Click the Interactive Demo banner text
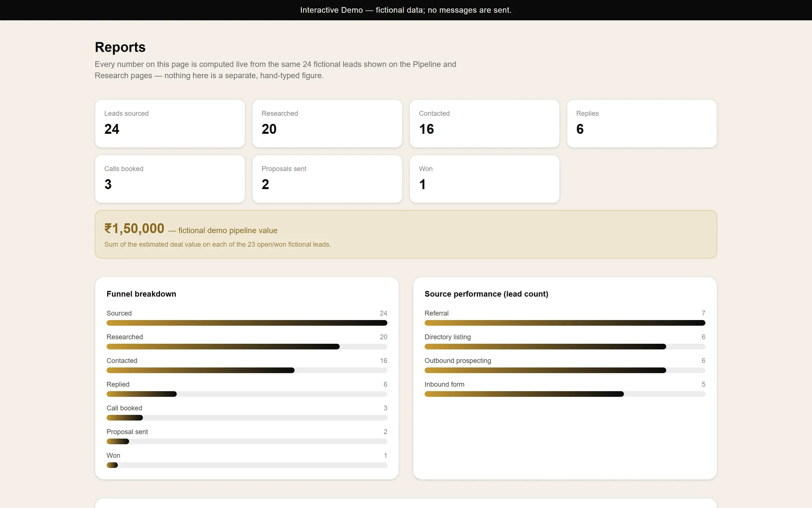This screenshot has width=812, height=508. pos(406,10)
